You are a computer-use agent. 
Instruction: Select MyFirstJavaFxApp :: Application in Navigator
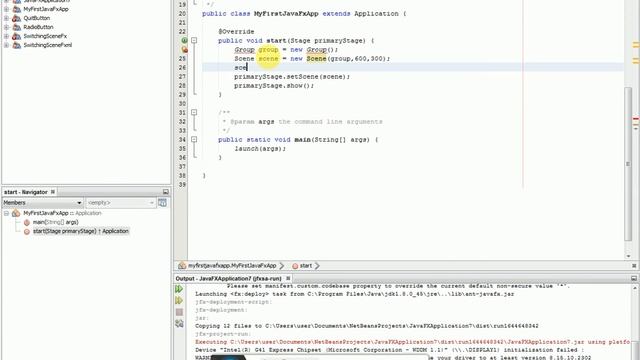(x=62, y=213)
